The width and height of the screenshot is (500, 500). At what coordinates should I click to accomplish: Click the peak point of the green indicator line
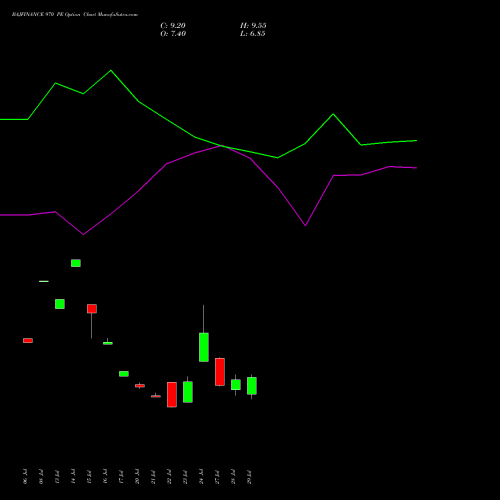coord(111,71)
